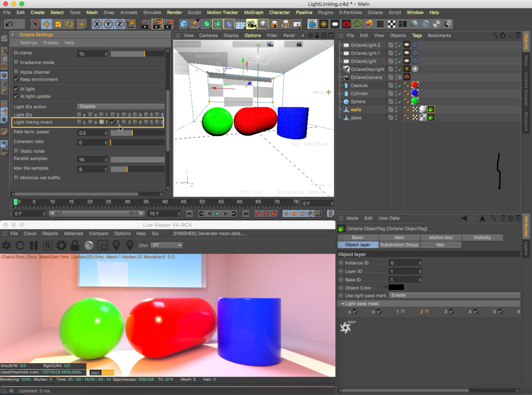Click the Live Viewer lock icon
The image size is (532, 395).
coord(75,246)
